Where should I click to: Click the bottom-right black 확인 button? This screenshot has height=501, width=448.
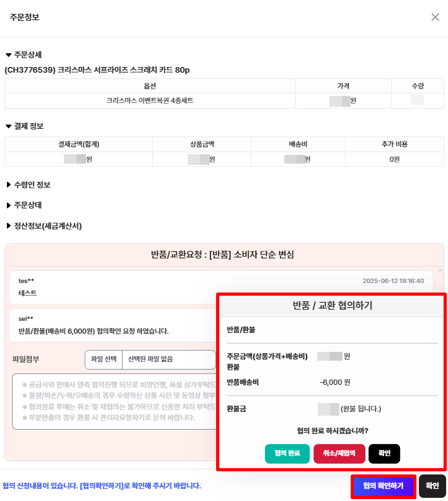click(432, 486)
